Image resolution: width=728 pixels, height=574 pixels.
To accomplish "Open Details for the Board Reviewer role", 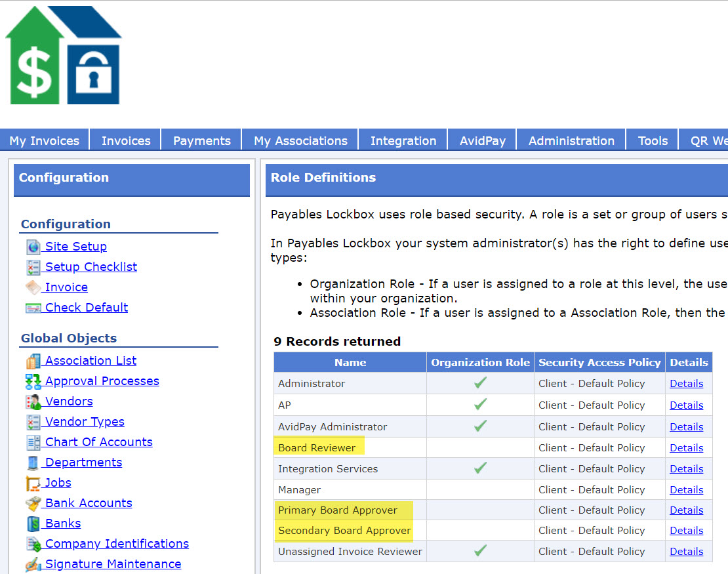I will [686, 447].
